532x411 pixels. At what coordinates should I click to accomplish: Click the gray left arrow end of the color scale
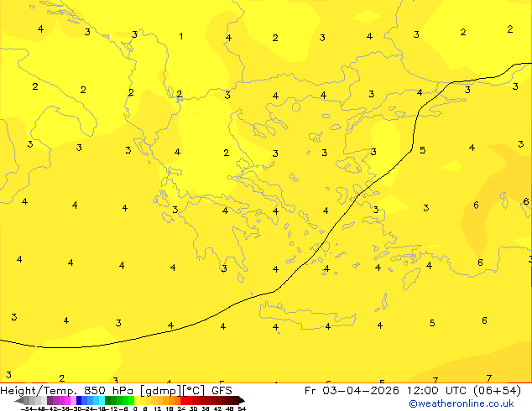coord(19,400)
